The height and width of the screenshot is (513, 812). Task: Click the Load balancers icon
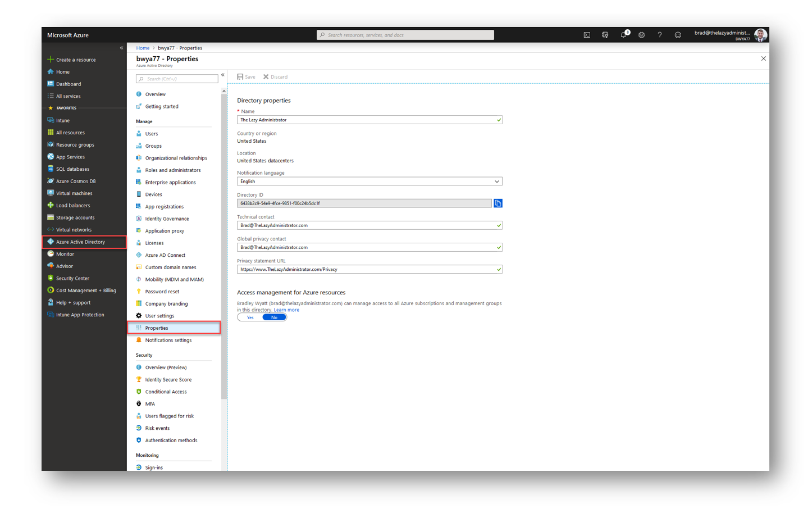point(51,205)
